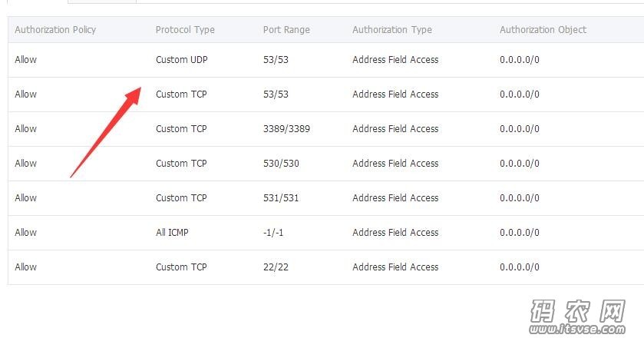The image size is (644, 338).
Task: Click Allow in the Custom UDP row
Action: click(x=25, y=60)
